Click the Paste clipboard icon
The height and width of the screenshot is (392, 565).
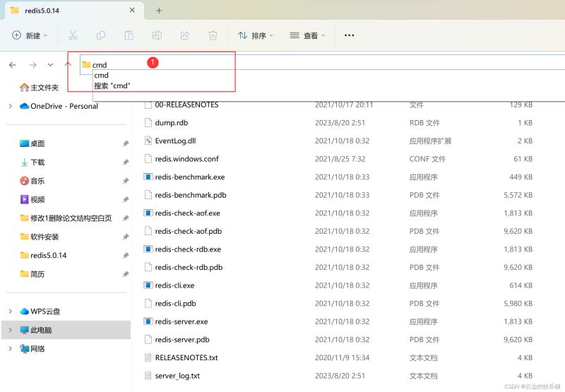129,35
